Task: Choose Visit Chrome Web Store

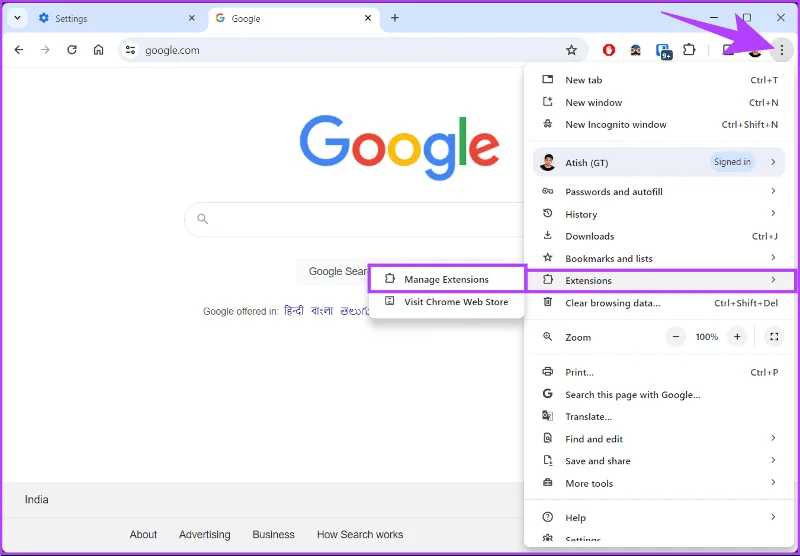Action: tap(447, 302)
